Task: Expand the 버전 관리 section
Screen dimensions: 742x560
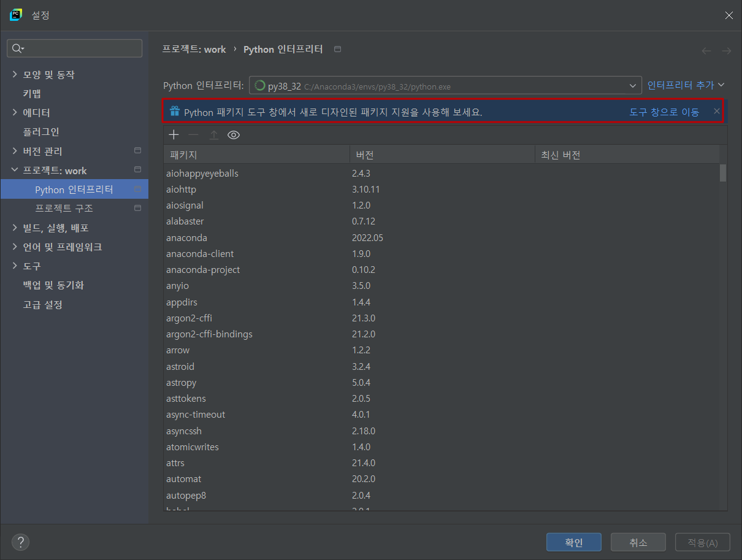Action: (x=15, y=151)
